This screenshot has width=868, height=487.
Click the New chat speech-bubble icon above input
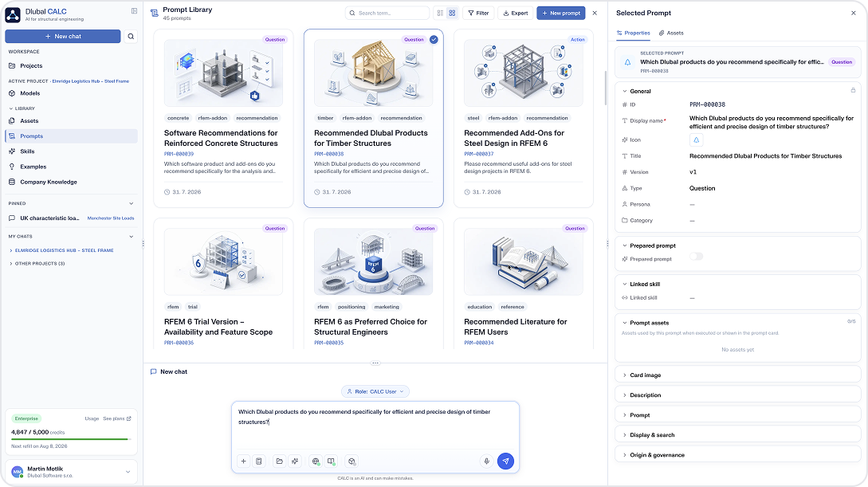[153, 372]
